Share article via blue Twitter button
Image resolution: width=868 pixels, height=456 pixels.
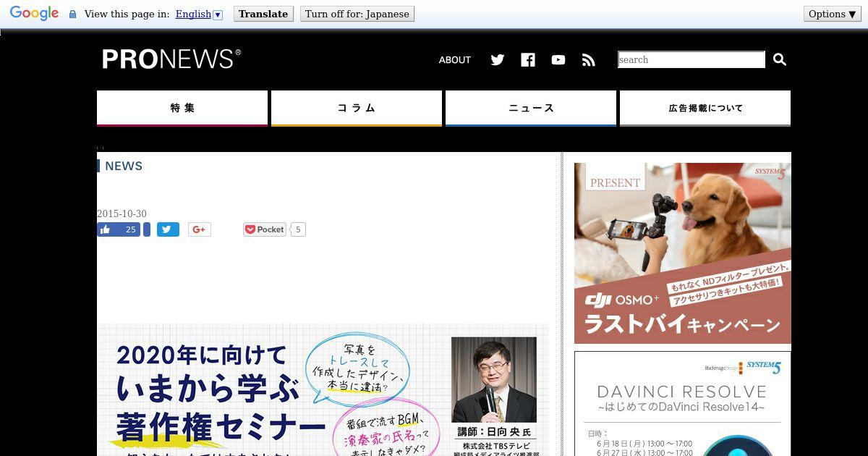pos(168,229)
